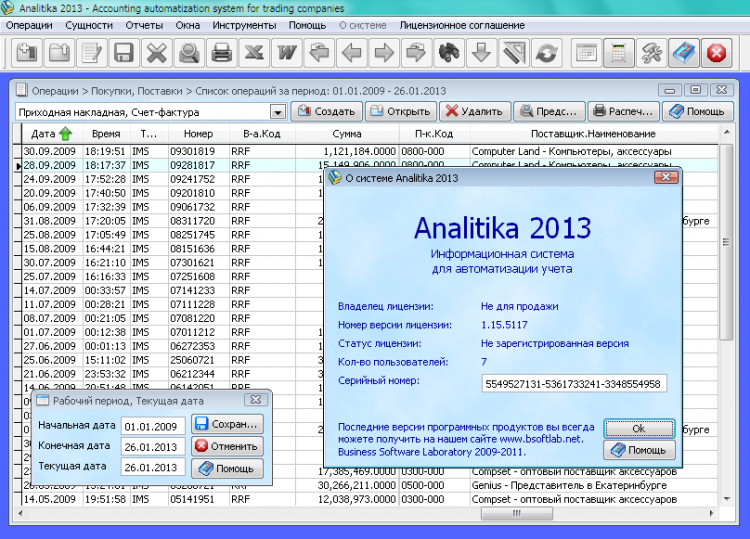The image size is (750, 539).
Task: Click the new document toolbar icon
Action: 27,53
